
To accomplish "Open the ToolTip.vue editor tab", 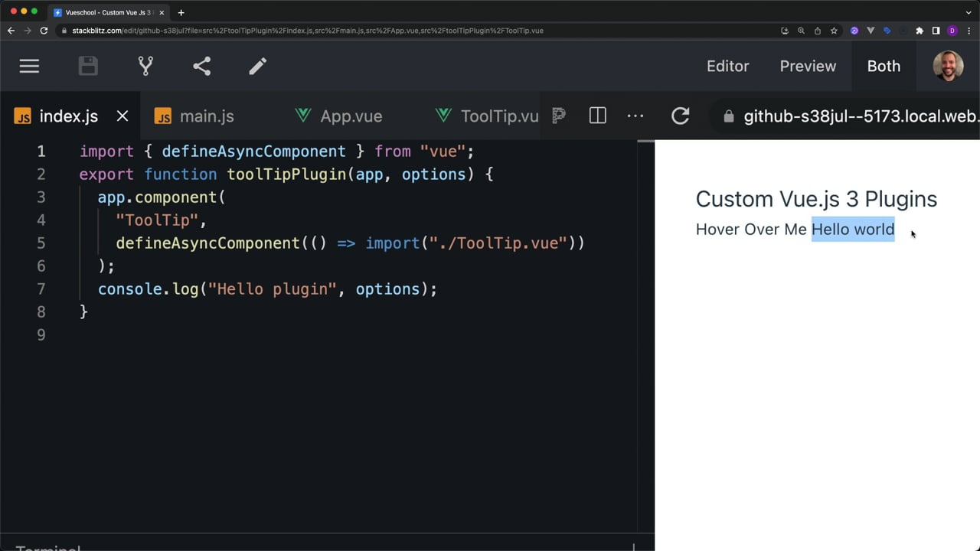I will pos(498,116).
